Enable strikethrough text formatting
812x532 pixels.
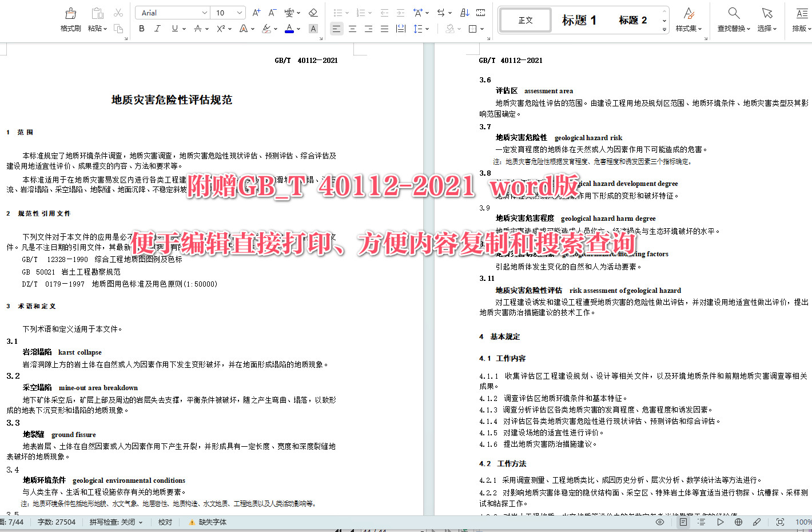tap(197, 28)
